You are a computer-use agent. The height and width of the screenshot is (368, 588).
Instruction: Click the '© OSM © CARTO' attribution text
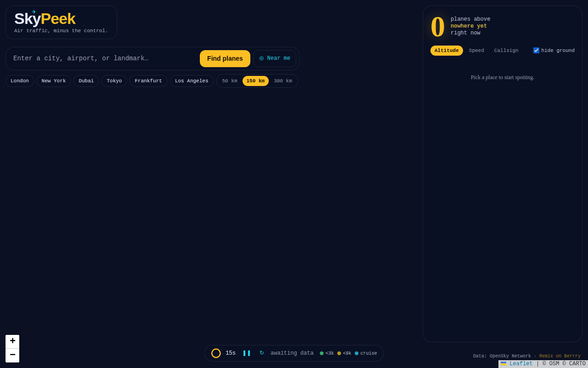[564, 364]
